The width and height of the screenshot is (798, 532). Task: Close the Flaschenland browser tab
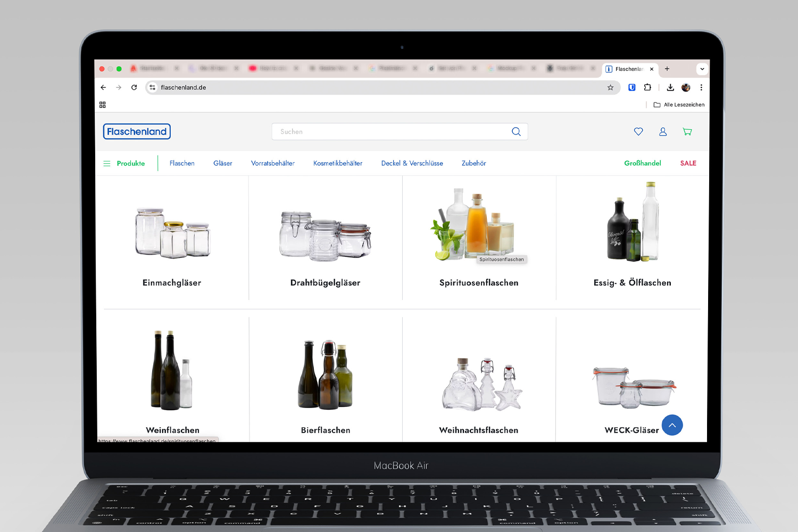click(x=652, y=69)
